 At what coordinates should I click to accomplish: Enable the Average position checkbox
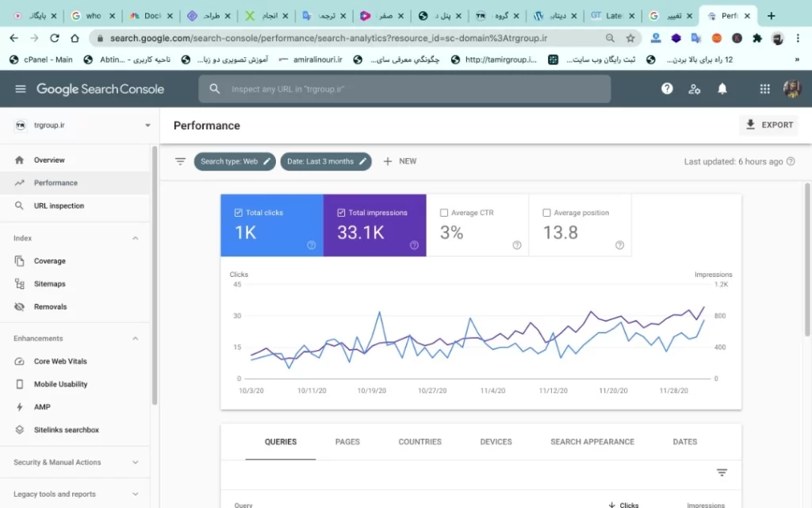pyautogui.click(x=546, y=213)
